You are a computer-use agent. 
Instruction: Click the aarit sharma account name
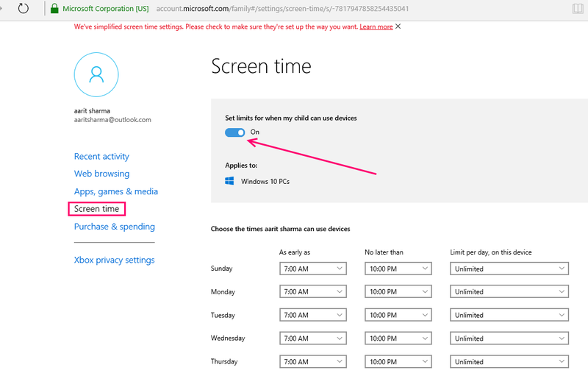[x=92, y=110]
